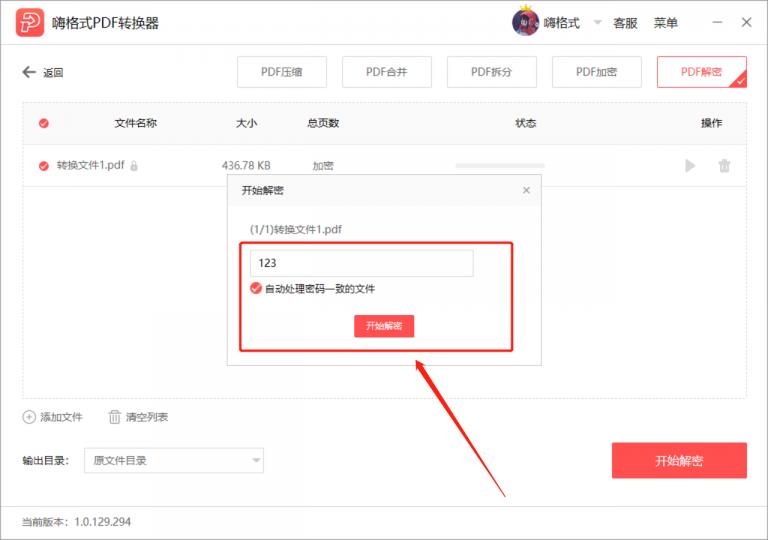Viewport: 768px width, 540px height.
Task: Click the 大小 column header
Action: (x=246, y=123)
